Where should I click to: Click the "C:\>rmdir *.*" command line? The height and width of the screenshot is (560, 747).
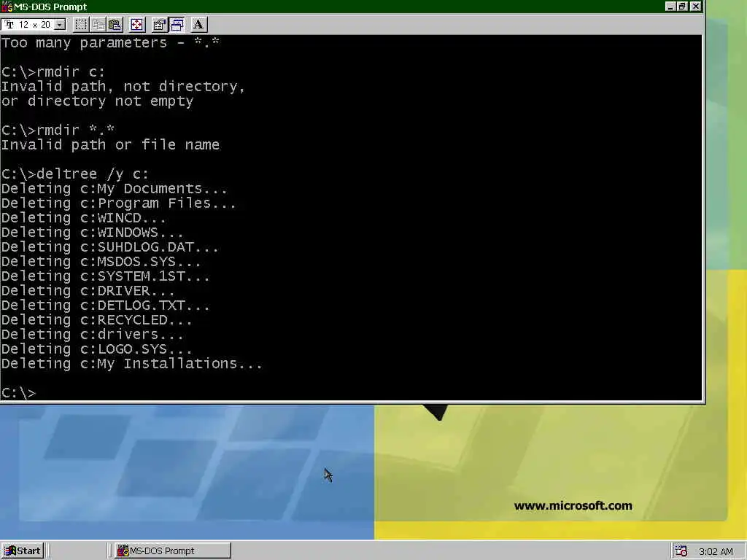tap(58, 130)
